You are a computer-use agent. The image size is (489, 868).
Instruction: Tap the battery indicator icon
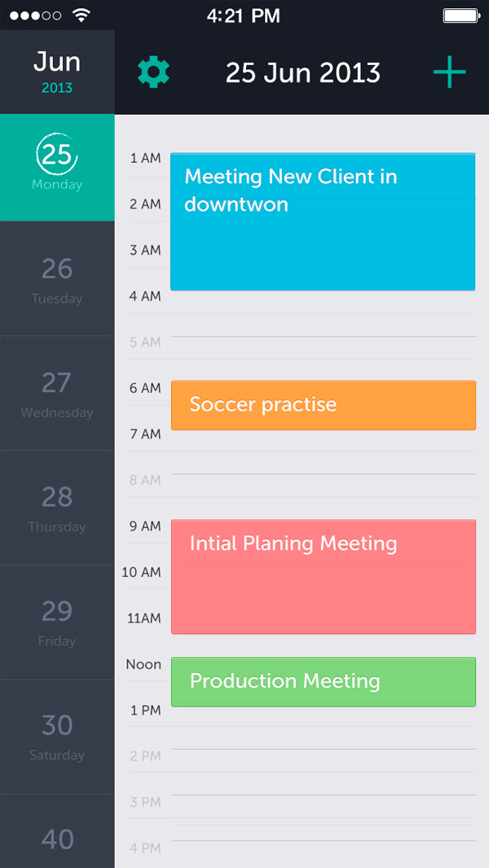(461, 15)
